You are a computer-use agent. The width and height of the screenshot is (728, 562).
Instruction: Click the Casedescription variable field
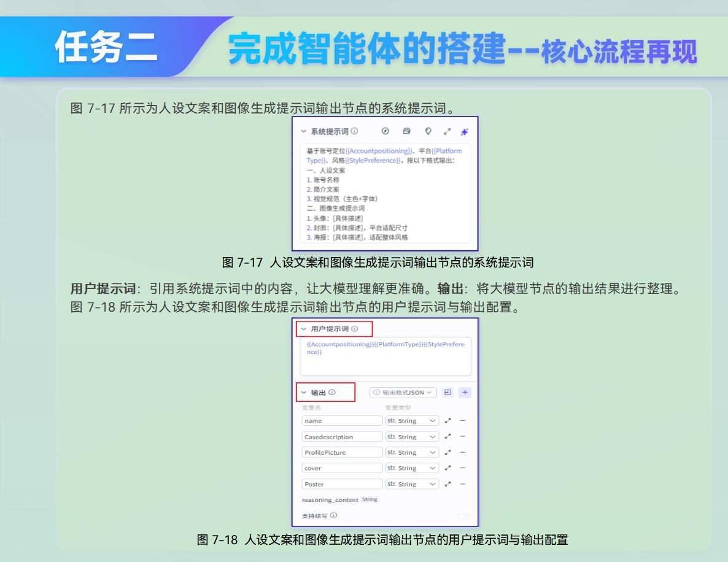[x=342, y=437]
